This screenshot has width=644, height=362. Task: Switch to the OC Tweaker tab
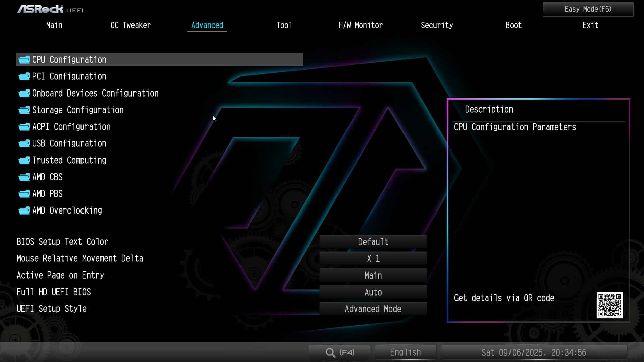click(130, 25)
